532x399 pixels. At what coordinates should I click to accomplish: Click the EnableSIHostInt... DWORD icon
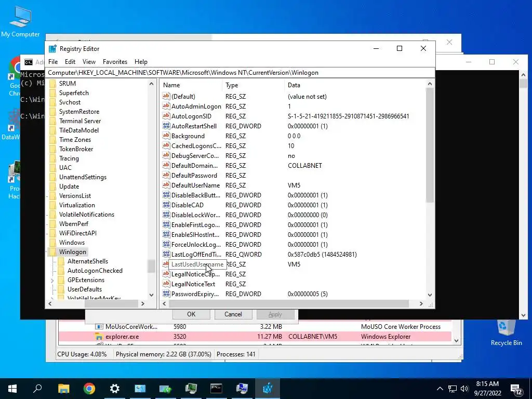click(166, 234)
